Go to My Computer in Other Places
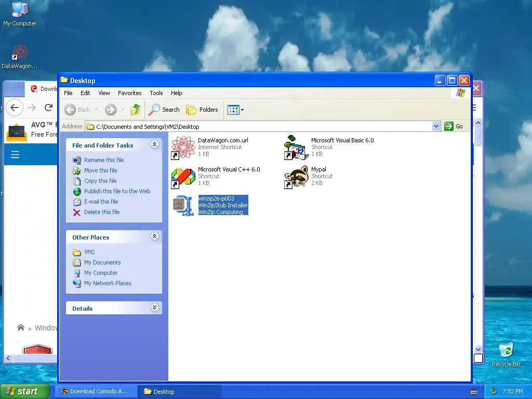This screenshot has width=532, height=399. point(101,273)
